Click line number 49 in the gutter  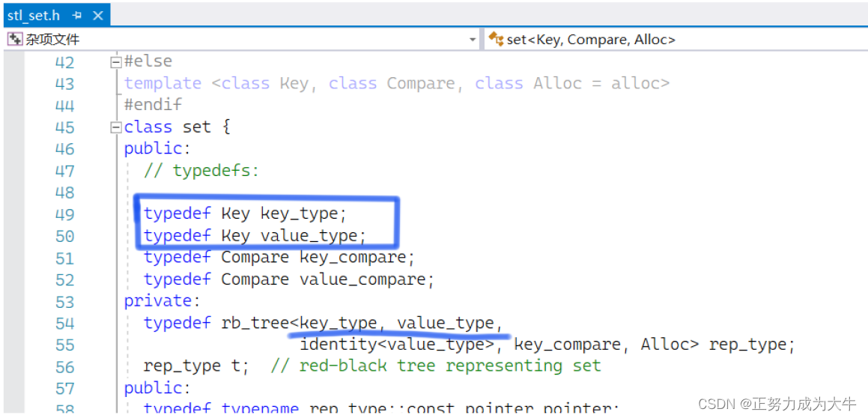(x=64, y=214)
